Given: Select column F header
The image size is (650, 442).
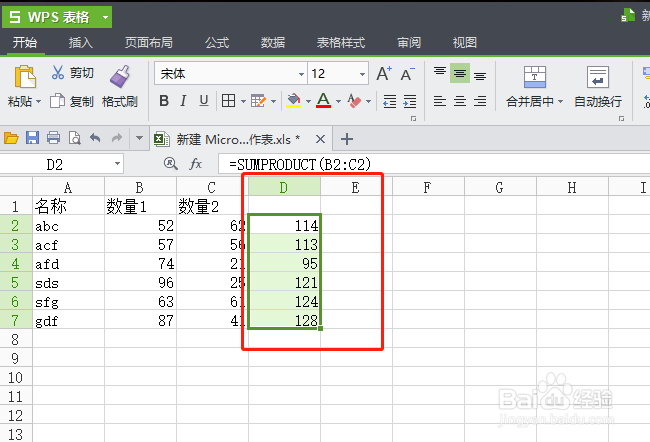Looking at the screenshot, I should click(427, 187).
